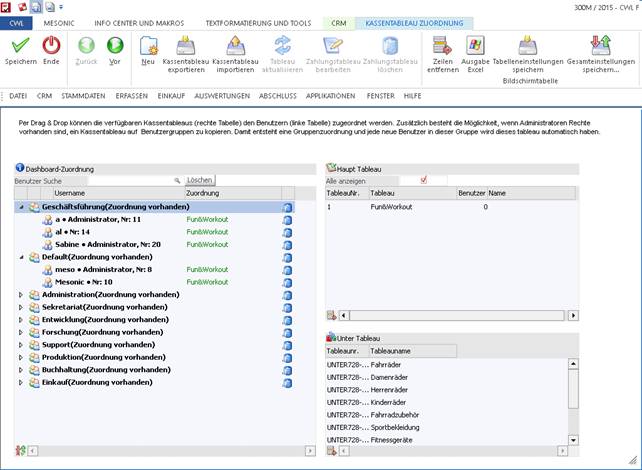Switch to the CRM ribbon tab
The width and height of the screenshot is (642, 470).
pyautogui.click(x=338, y=21)
